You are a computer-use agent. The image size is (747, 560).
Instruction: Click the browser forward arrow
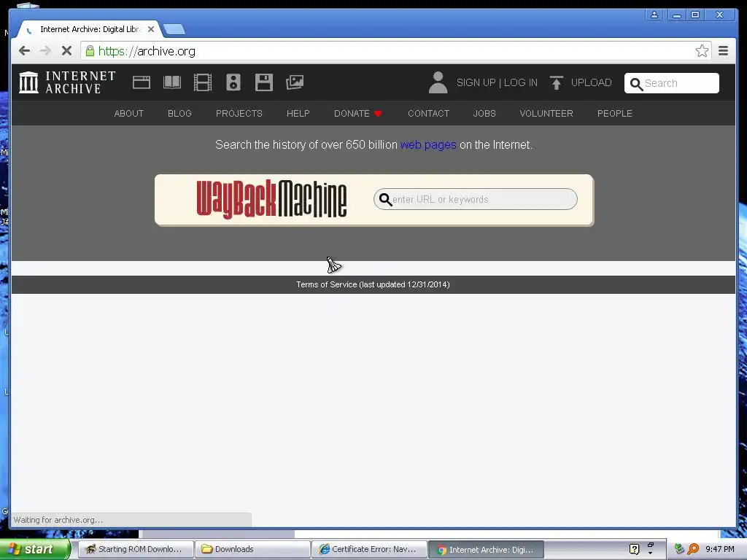coord(45,51)
